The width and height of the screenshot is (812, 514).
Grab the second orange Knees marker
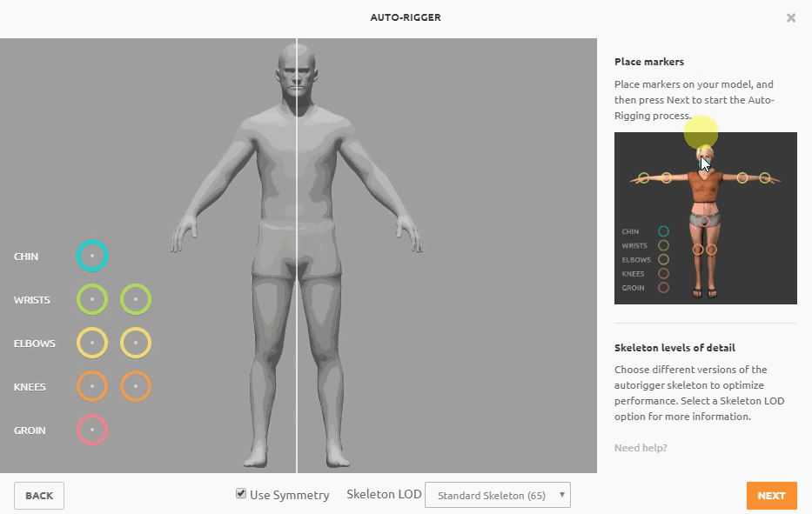tap(136, 386)
